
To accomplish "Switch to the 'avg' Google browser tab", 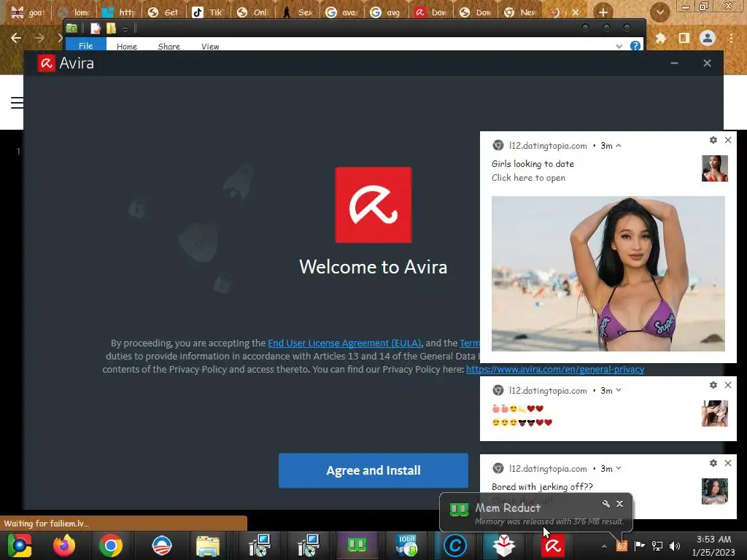I will 386,12.
